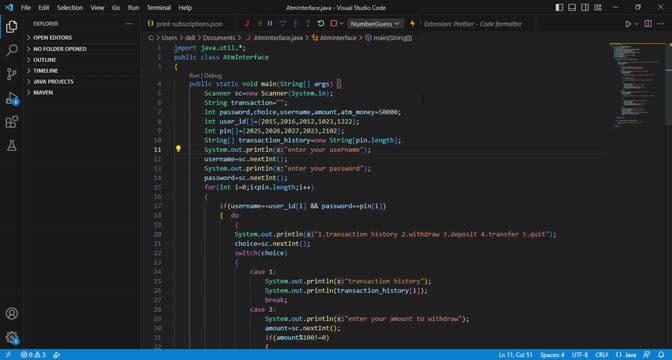This screenshot has width=672, height=360.
Task: Click the AtmInterface.java breadcrumb
Action: [x=278, y=38]
